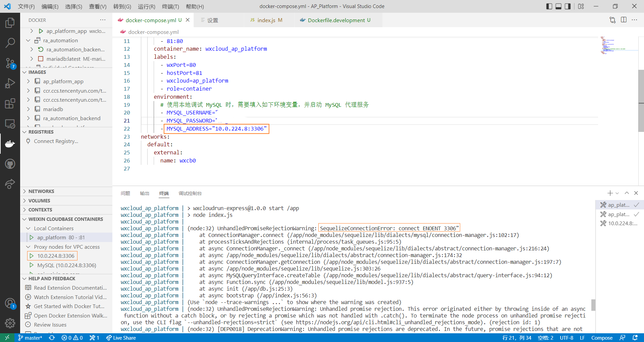Customize layout from title bar icon

[x=581, y=6]
